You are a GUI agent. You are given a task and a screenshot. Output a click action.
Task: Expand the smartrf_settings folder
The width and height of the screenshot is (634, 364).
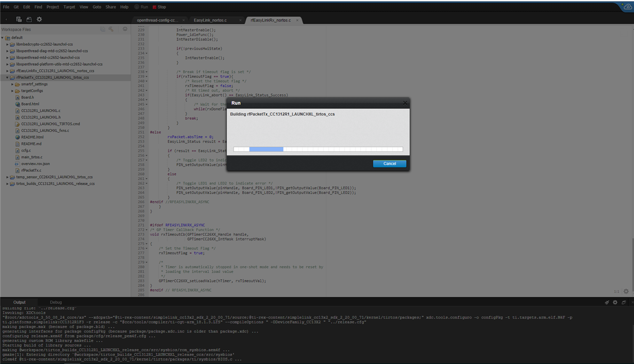pyautogui.click(x=12, y=84)
